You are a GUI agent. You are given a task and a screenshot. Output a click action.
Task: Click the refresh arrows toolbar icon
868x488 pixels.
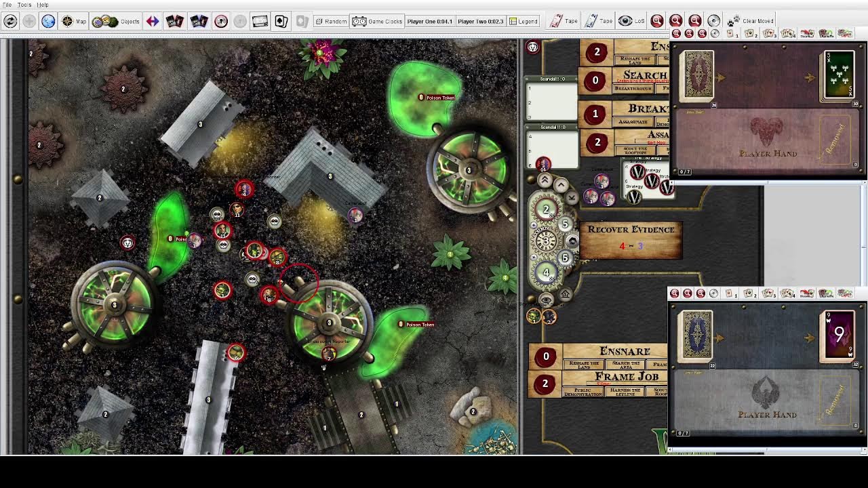click(10, 21)
